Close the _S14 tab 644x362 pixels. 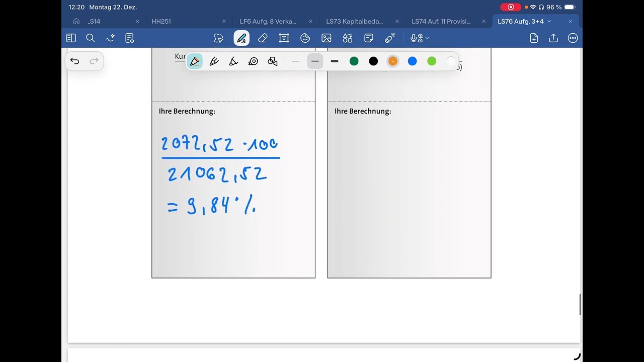(137, 22)
